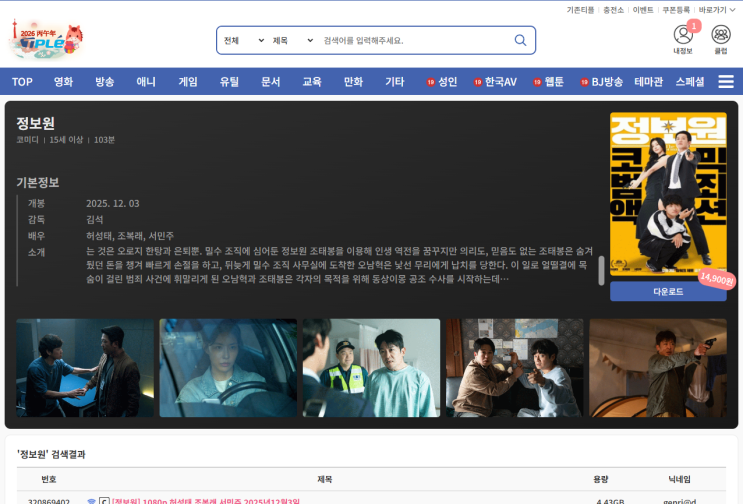Open the 방송 category
This screenshot has height=504, width=743.
pyautogui.click(x=104, y=81)
